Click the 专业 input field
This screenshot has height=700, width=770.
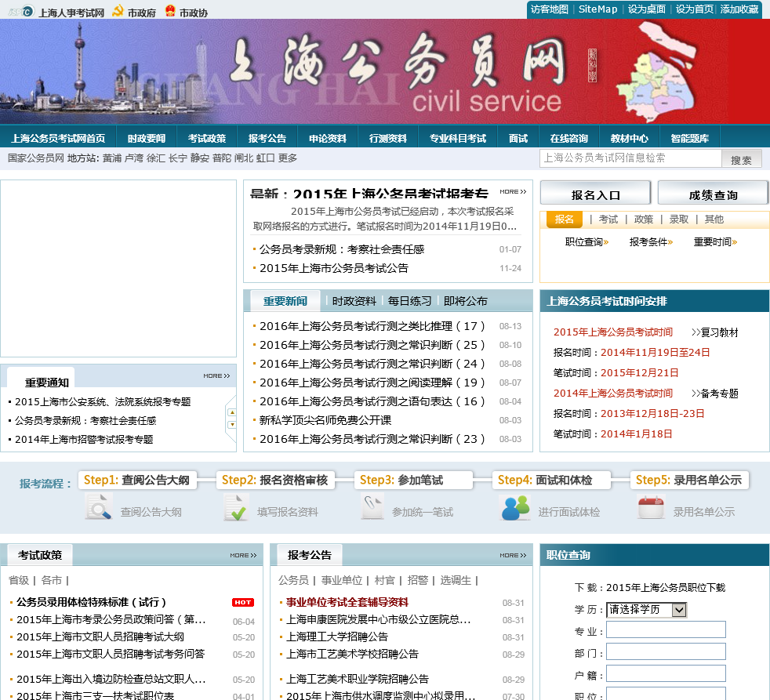click(x=666, y=629)
